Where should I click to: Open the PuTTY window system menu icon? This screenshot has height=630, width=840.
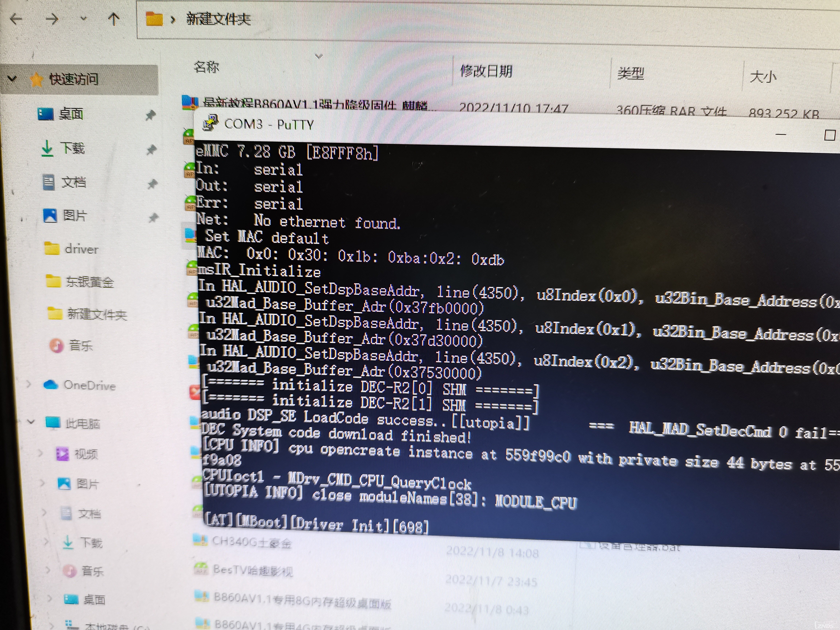tap(210, 123)
